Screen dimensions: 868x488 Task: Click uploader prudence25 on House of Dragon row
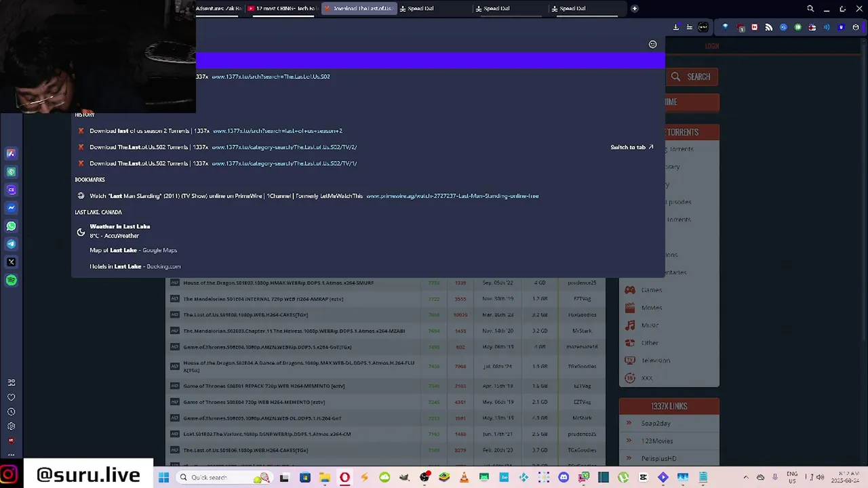(582, 283)
